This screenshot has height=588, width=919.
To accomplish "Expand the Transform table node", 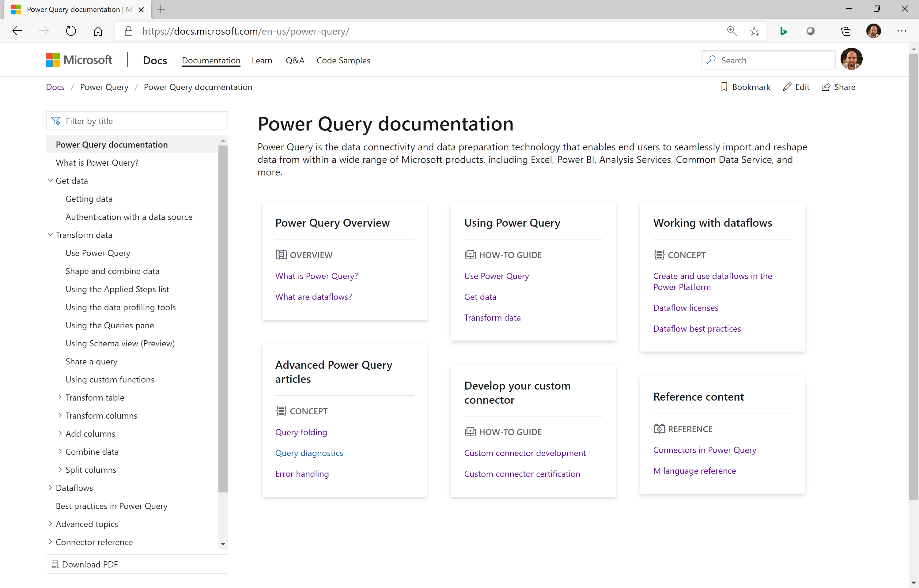I will tap(60, 398).
